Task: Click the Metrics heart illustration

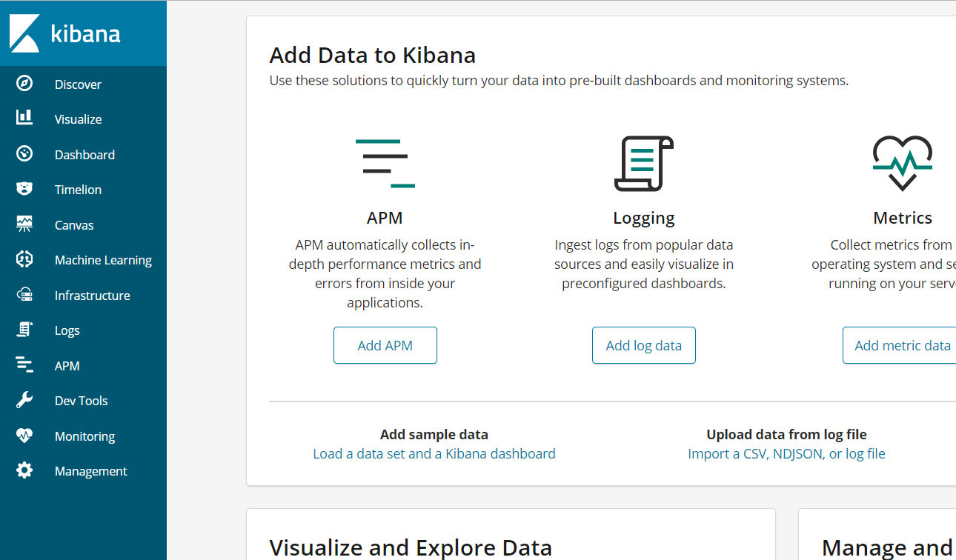Action: click(x=902, y=164)
